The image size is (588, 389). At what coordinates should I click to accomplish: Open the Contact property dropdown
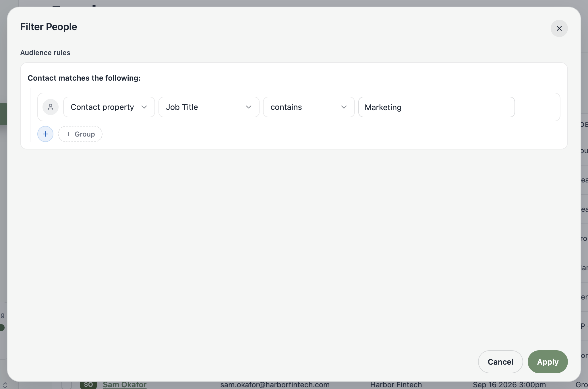109,107
